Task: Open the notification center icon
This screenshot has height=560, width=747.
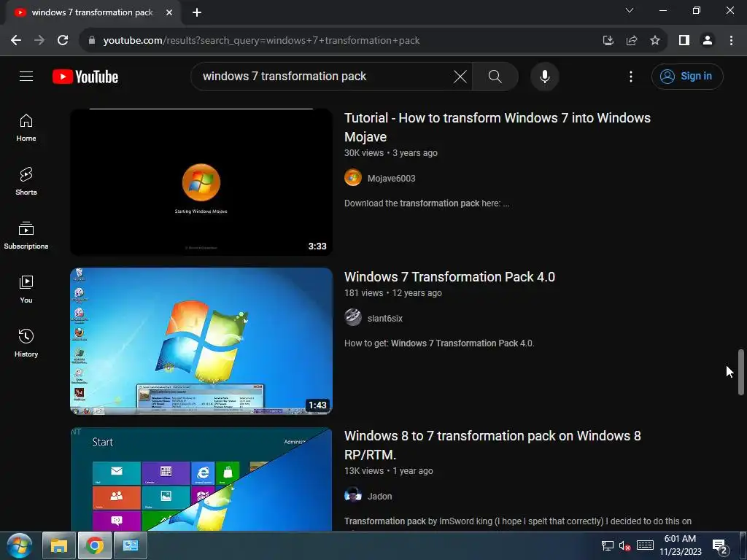Action: click(x=720, y=546)
